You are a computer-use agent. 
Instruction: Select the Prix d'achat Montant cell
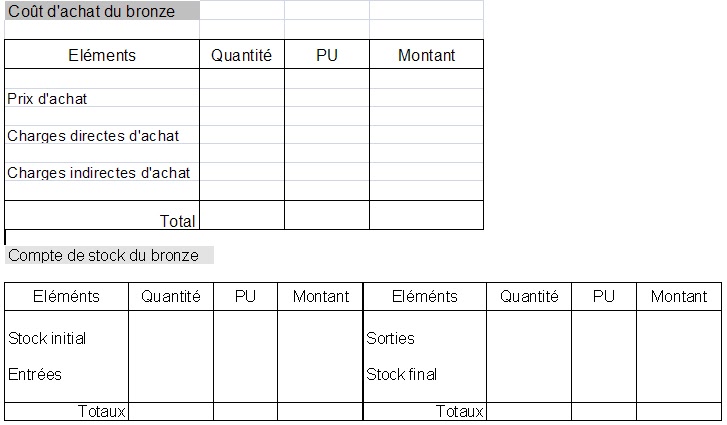point(426,98)
